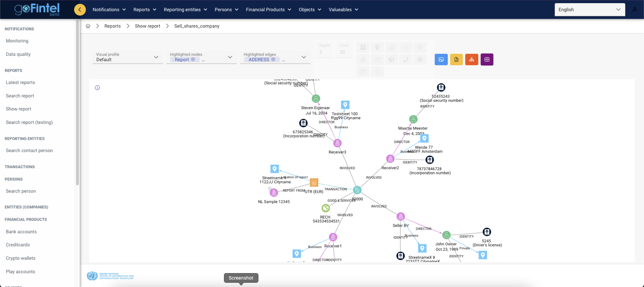Remove the ADDRESS highlighted edge chip
Image resolution: width=644 pixels, height=287 pixels.
(x=273, y=59)
